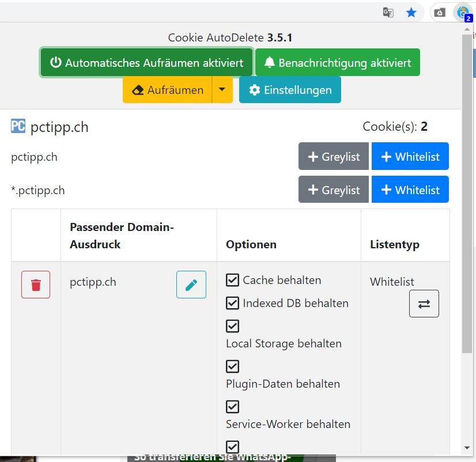Toggle the Indexed DB behalten option
The image size is (476, 462).
click(232, 303)
